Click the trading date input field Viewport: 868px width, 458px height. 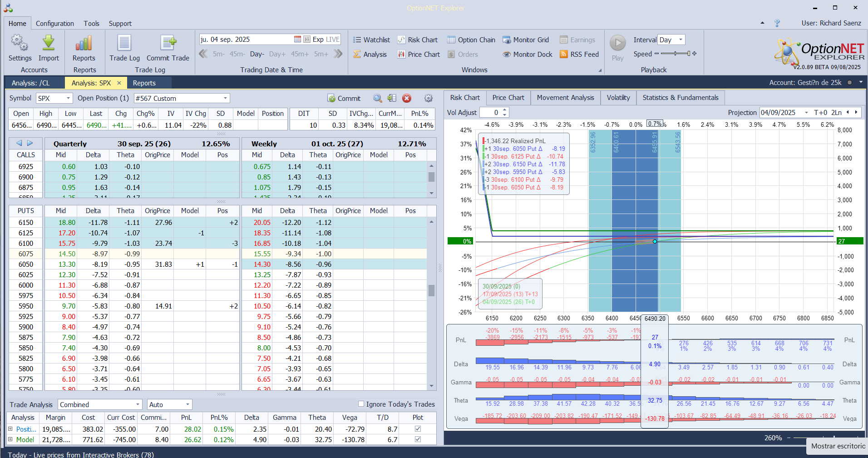click(246, 40)
